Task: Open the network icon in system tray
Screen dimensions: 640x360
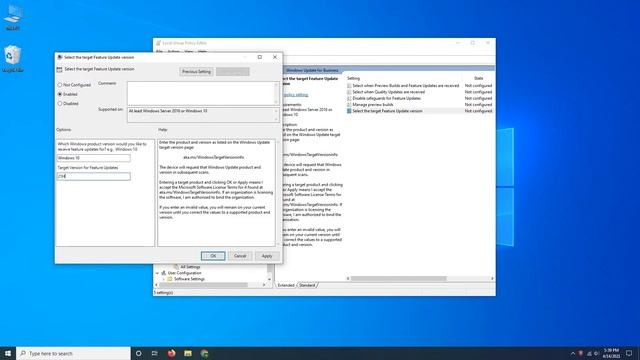Action: pos(589,353)
